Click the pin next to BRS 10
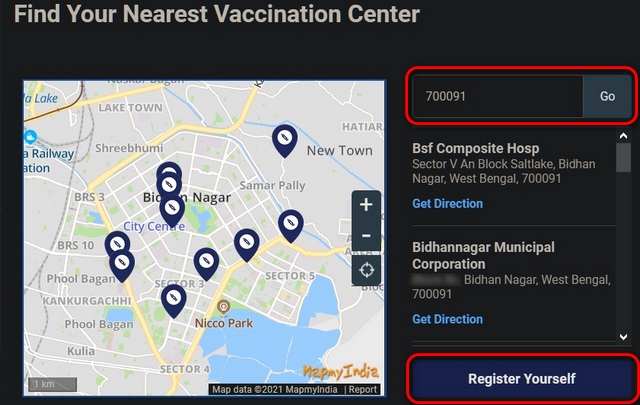Image resolution: width=640 pixels, height=405 pixels. click(117, 243)
